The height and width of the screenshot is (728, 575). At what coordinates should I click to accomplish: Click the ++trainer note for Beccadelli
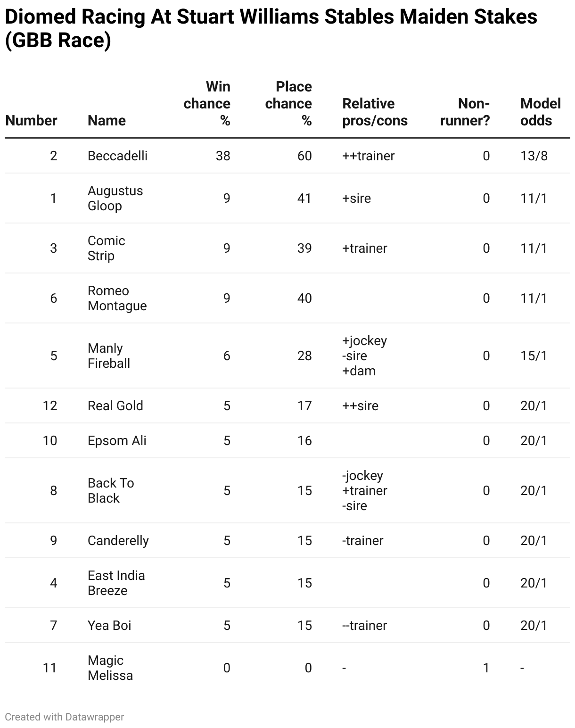click(368, 156)
